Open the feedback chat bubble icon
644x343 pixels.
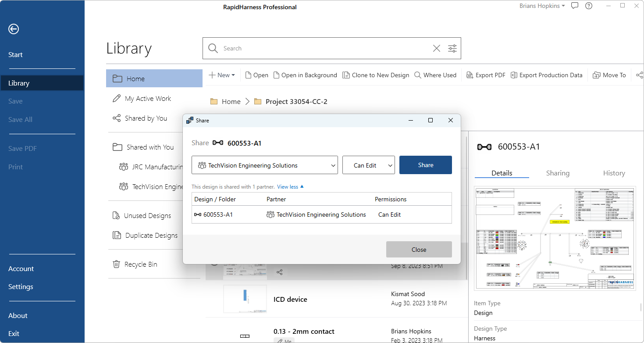coord(575,6)
